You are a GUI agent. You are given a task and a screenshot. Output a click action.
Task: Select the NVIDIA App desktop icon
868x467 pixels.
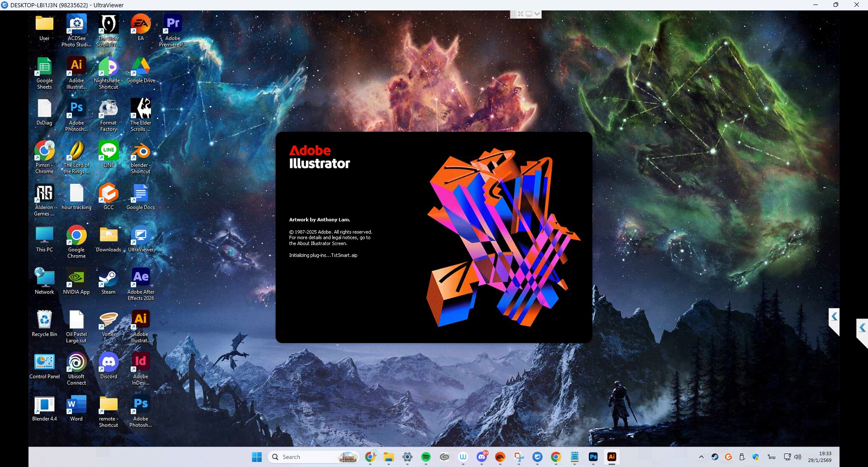[x=76, y=281]
